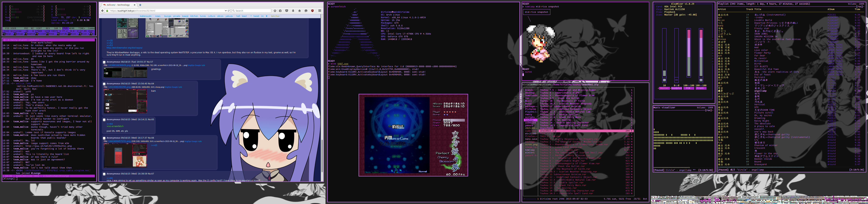This screenshot has height=204, width=868.
Task: Click the browser Search input field
Action: coord(253,11)
